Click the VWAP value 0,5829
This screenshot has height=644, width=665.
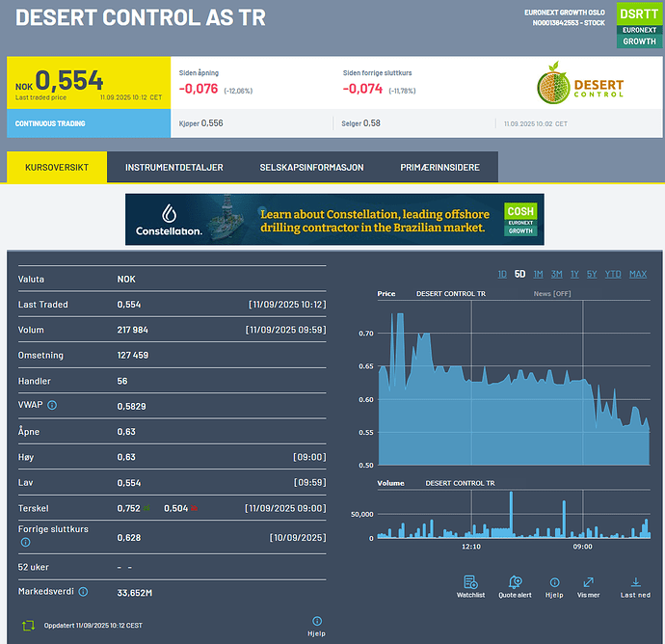131,407
